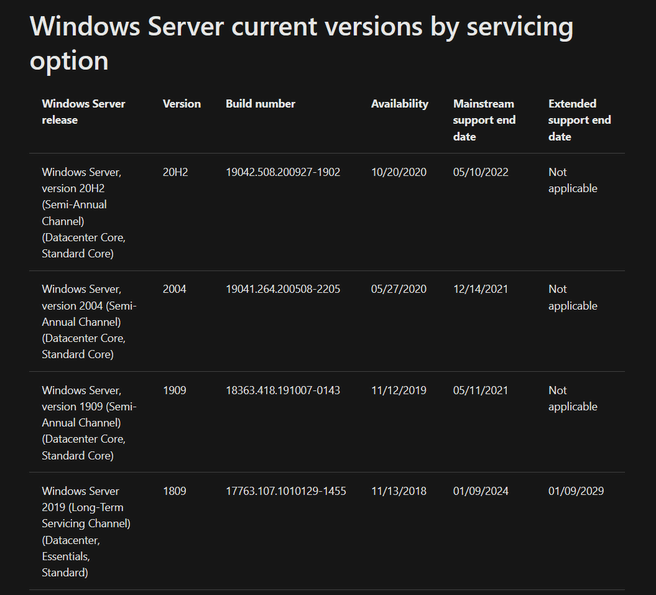Viewport: 656px width, 595px height.
Task: Select mainstream end date 05/11/2021
Action: [480, 390]
